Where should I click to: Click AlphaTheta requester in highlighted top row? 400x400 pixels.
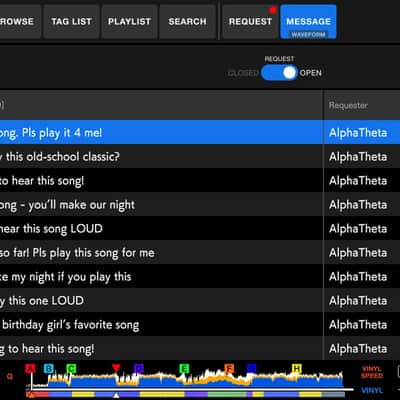tap(358, 133)
